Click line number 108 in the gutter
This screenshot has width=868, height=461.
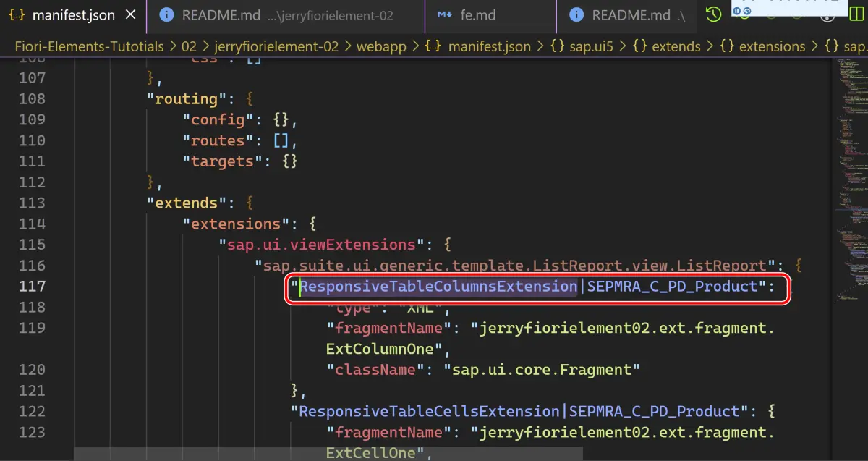point(33,98)
